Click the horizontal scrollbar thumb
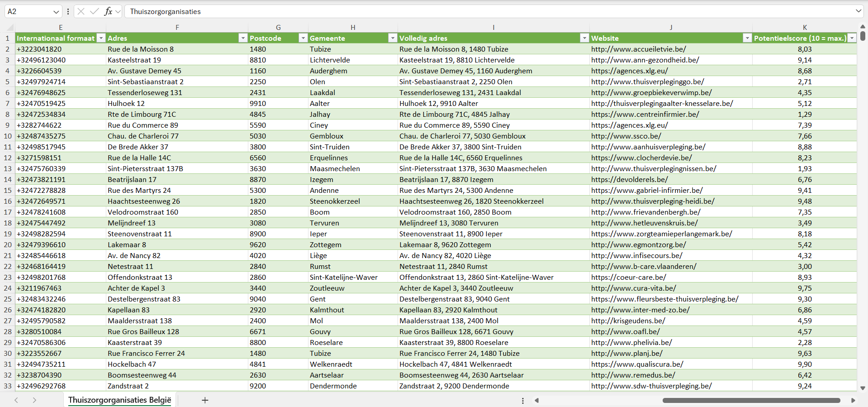 coord(751,400)
